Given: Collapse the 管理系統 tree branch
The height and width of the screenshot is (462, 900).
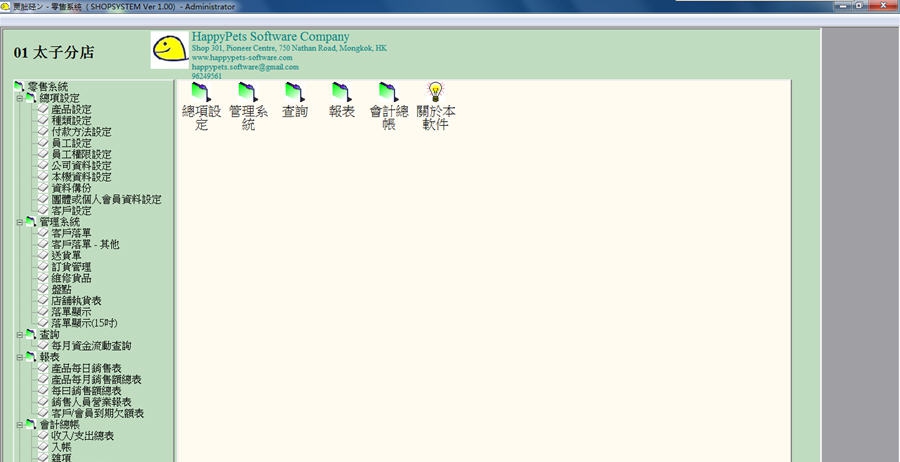Looking at the screenshot, I should point(19,222).
